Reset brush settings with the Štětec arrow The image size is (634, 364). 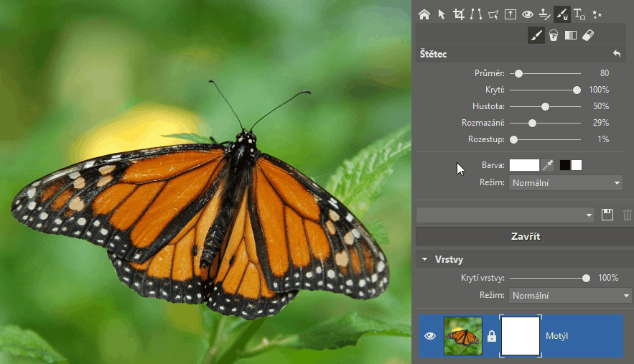[616, 54]
